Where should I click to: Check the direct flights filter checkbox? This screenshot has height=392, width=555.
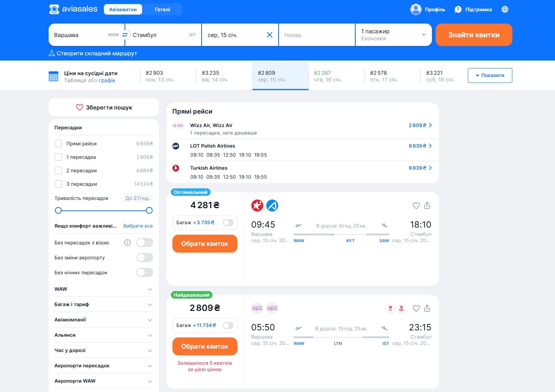(58, 143)
